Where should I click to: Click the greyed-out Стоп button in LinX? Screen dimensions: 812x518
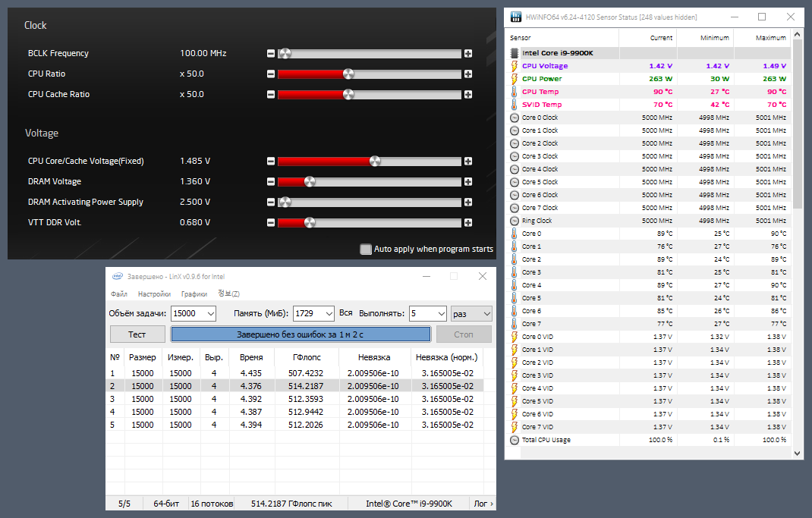pyautogui.click(x=464, y=334)
